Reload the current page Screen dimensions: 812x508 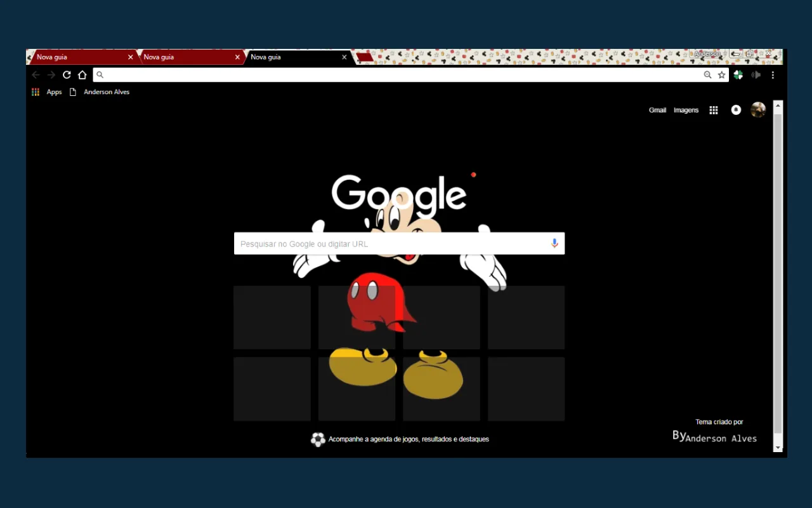point(67,75)
